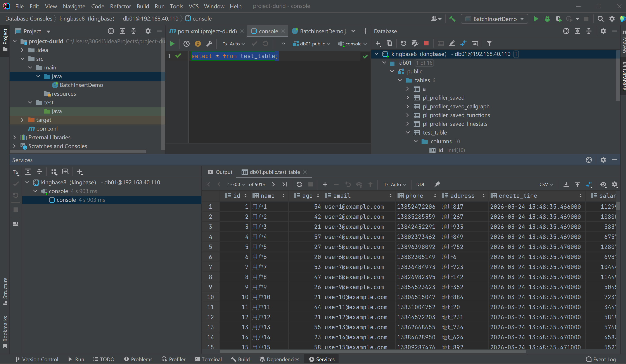Image resolution: width=626 pixels, height=364 pixels.
Task: Pin the result tab
Action: tap(437, 184)
